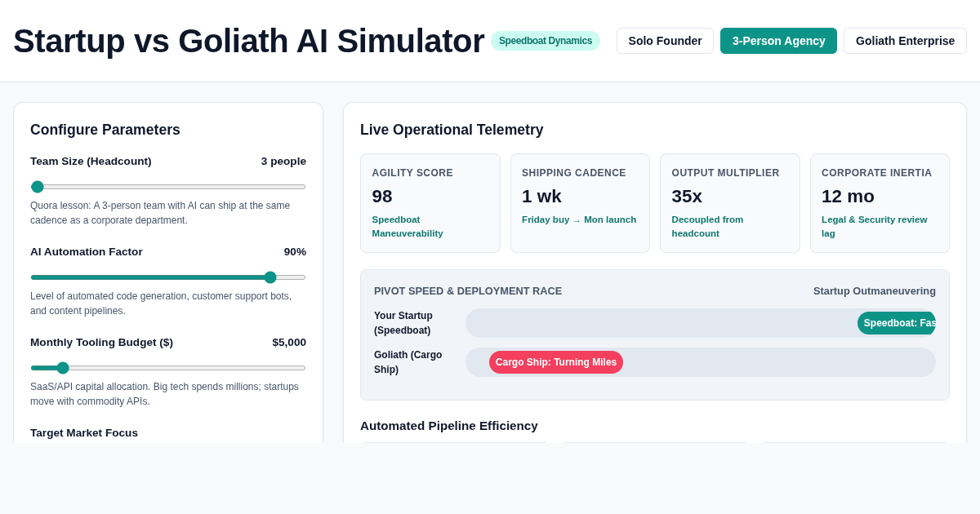
Task: Click the 'Legal & Security review lag' text
Action: click(875, 227)
